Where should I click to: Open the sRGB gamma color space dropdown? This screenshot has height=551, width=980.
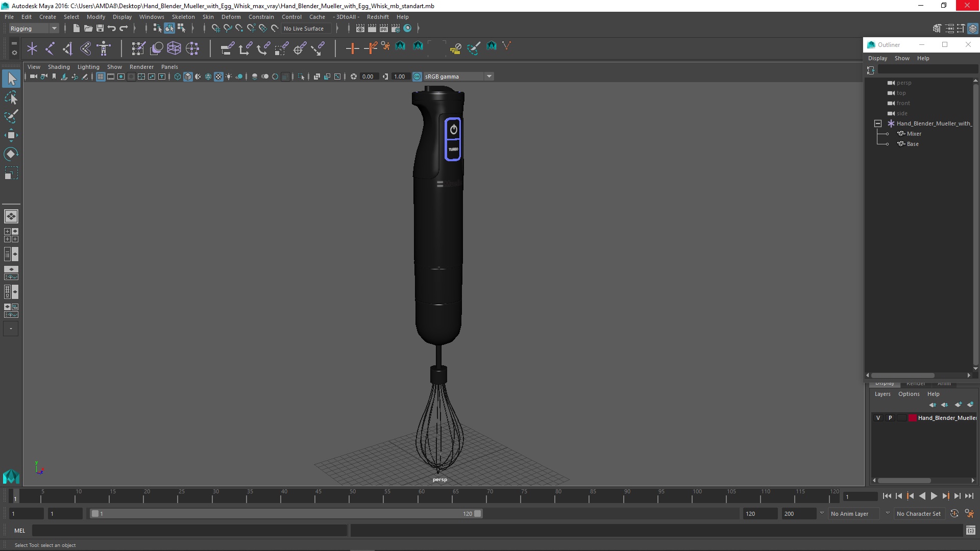[x=489, y=77]
